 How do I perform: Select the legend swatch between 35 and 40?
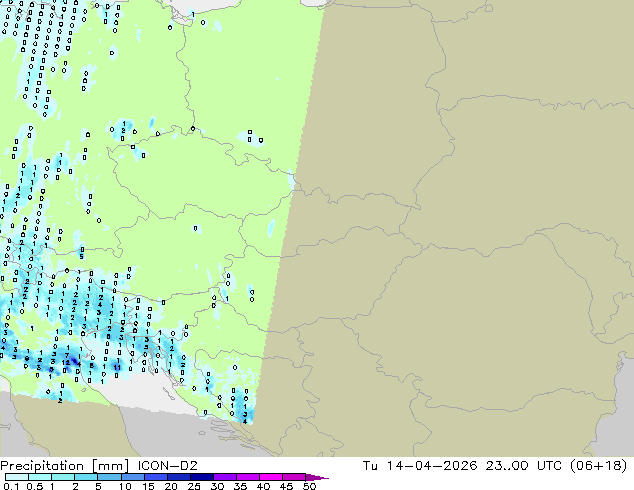coord(247,477)
